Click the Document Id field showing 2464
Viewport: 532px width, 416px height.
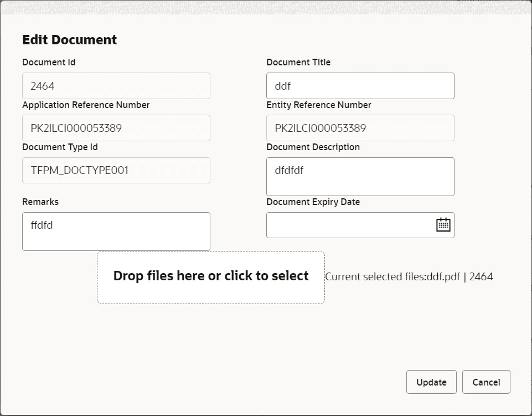click(x=116, y=86)
